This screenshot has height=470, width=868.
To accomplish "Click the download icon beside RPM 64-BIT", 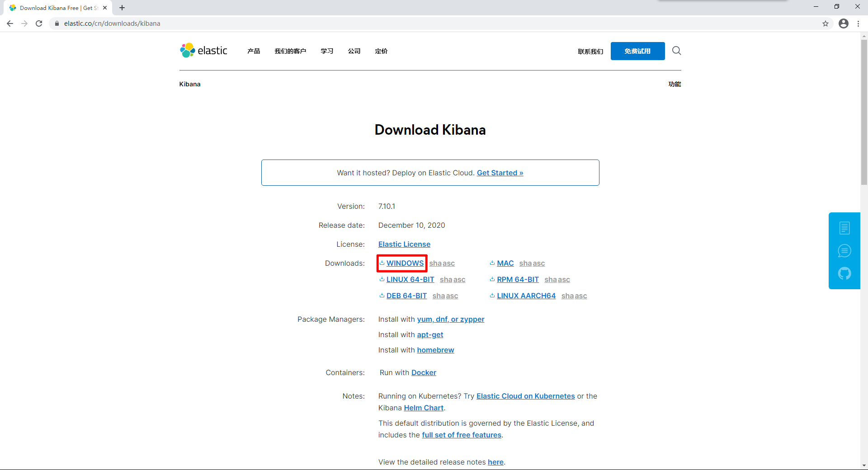I will [492, 279].
